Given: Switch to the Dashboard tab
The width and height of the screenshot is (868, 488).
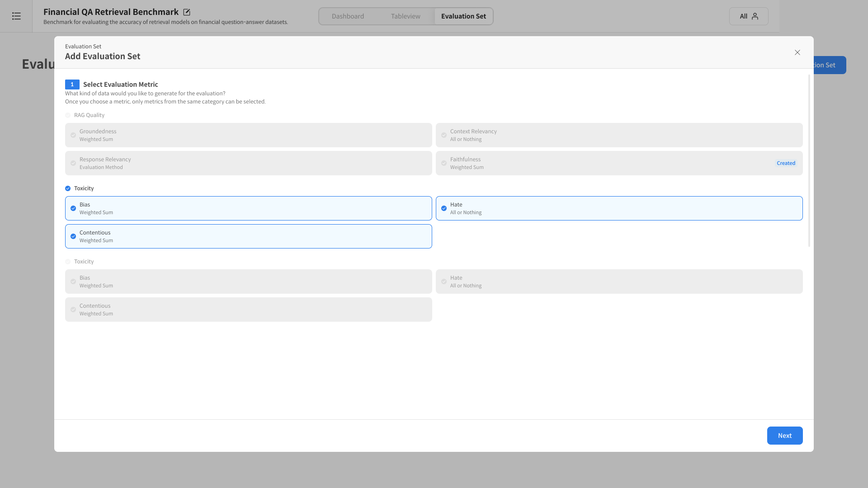Looking at the screenshot, I should click(348, 16).
